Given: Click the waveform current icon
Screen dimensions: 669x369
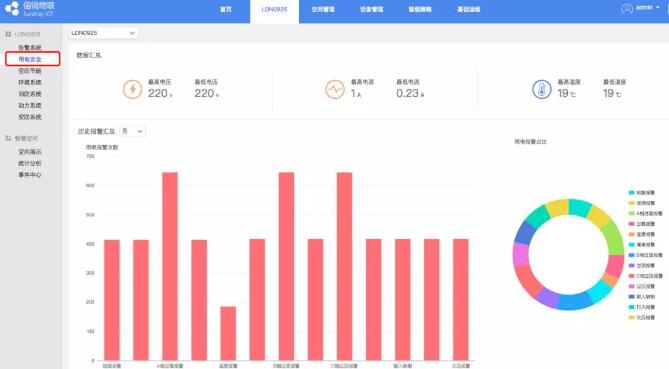Looking at the screenshot, I should 334,90.
